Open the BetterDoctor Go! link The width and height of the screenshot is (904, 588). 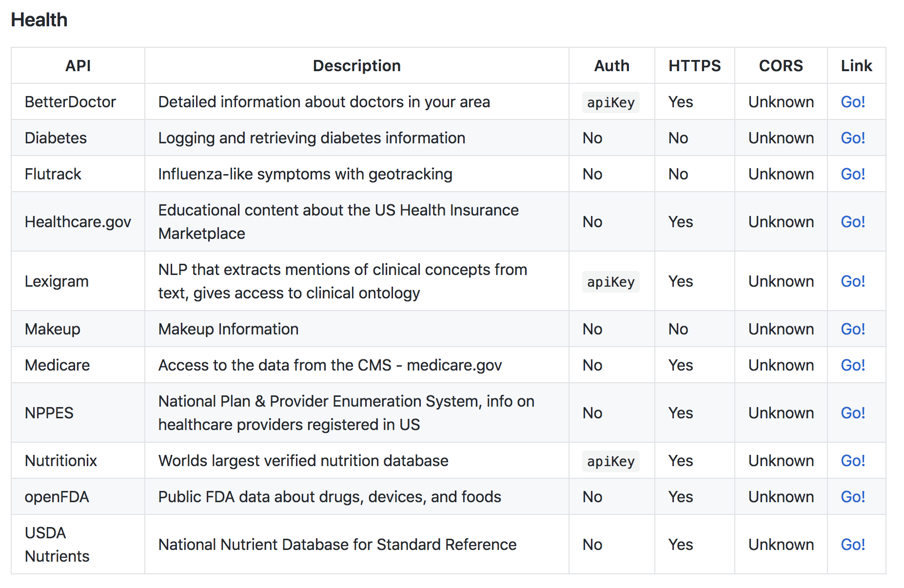(852, 102)
